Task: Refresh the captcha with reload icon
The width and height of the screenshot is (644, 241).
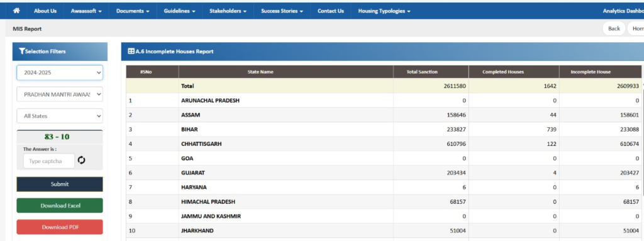Action: (81, 160)
